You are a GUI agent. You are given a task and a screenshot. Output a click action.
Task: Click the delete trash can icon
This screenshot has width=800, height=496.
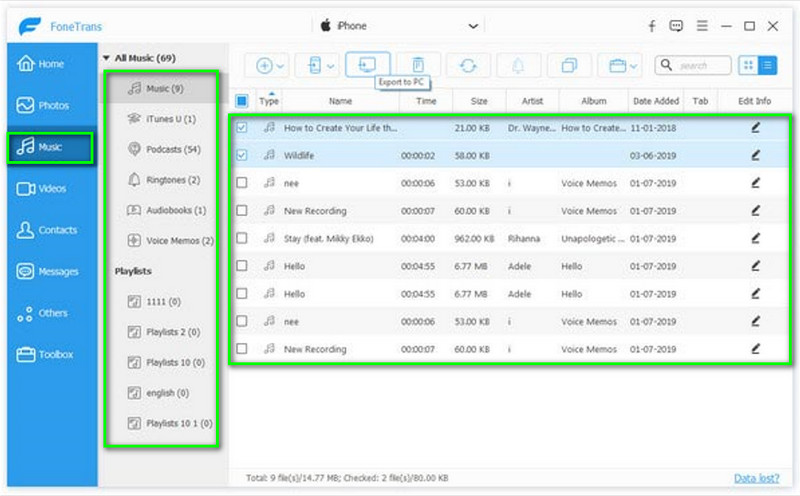pyautogui.click(x=418, y=65)
